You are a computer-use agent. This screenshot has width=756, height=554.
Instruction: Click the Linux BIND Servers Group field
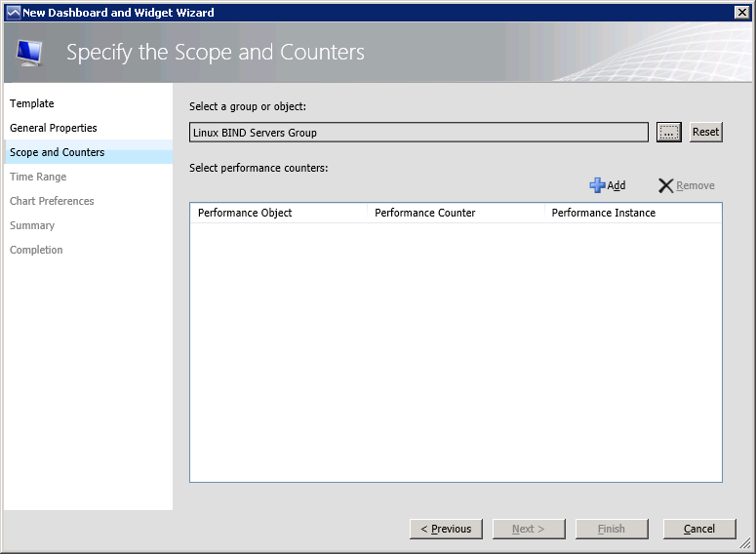(x=418, y=133)
